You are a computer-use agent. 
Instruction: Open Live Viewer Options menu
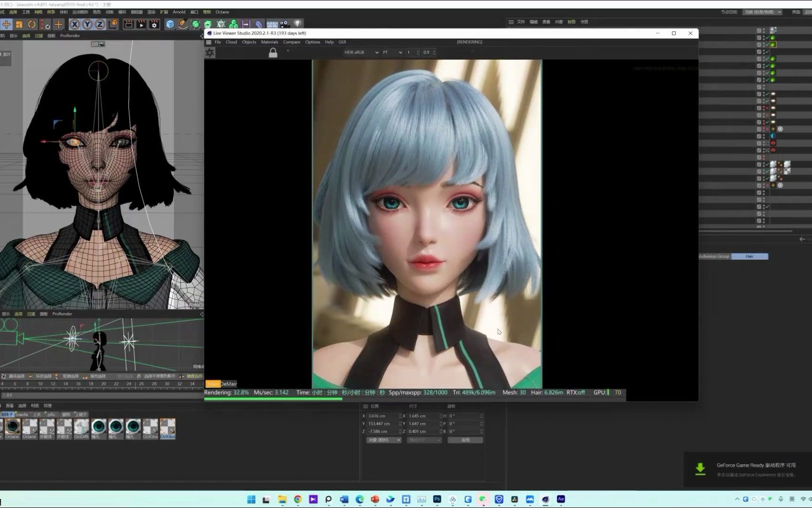(312, 42)
